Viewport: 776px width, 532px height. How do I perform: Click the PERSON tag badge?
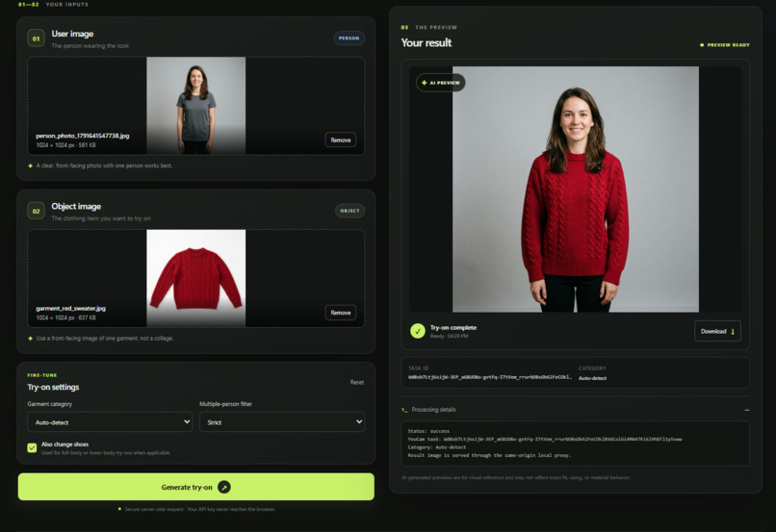point(349,38)
